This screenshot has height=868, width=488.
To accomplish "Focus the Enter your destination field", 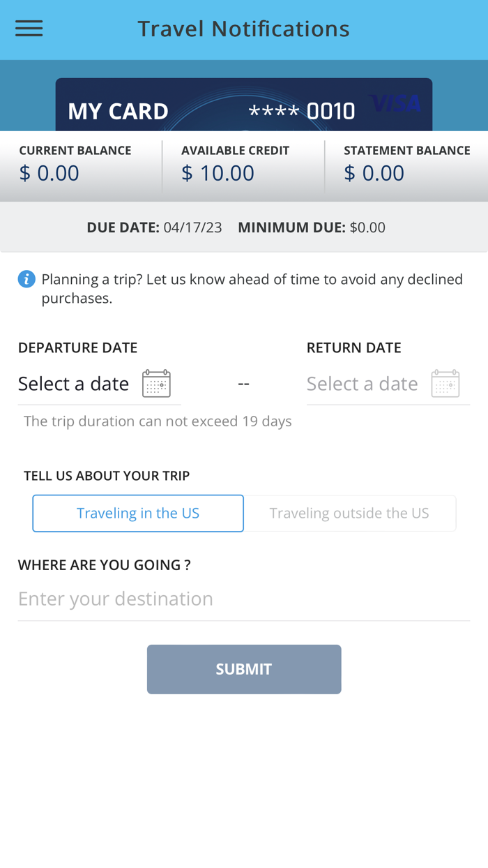I will [244, 599].
